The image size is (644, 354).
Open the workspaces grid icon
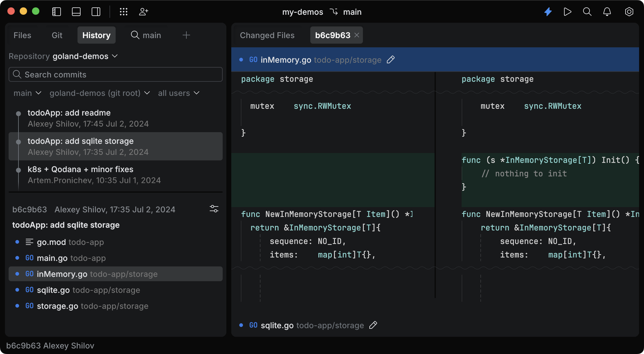(x=124, y=12)
